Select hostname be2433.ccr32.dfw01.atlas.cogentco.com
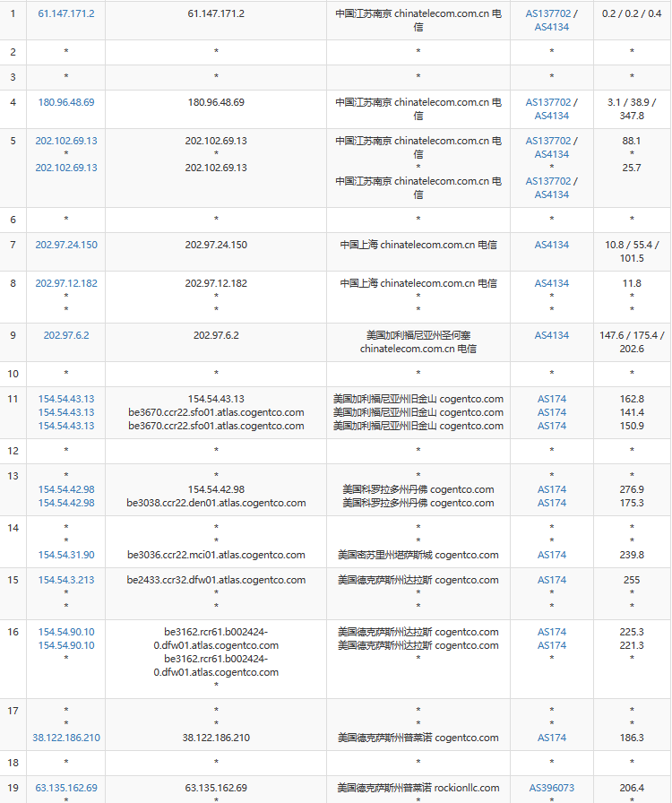The width and height of the screenshot is (672, 803). [216, 580]
